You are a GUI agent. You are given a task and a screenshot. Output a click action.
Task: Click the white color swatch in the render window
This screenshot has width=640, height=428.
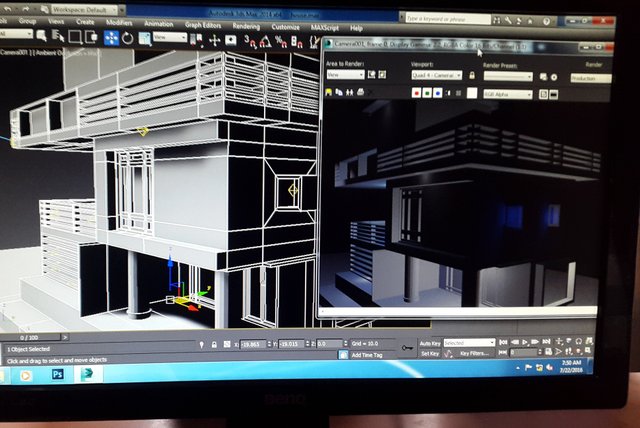pyautogui.click(x=472, y=93)
